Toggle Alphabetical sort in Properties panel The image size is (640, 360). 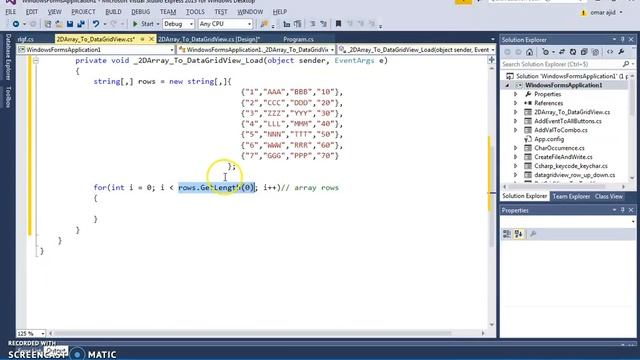519,234
